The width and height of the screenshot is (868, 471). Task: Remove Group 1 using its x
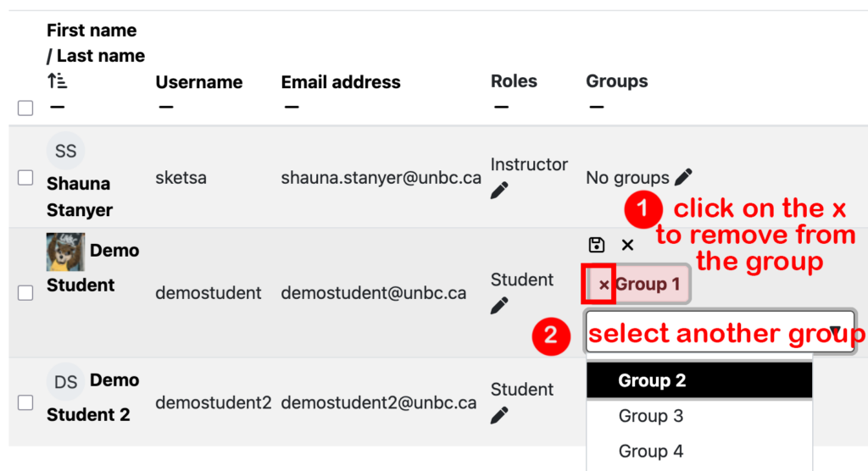tap(604, 285)
